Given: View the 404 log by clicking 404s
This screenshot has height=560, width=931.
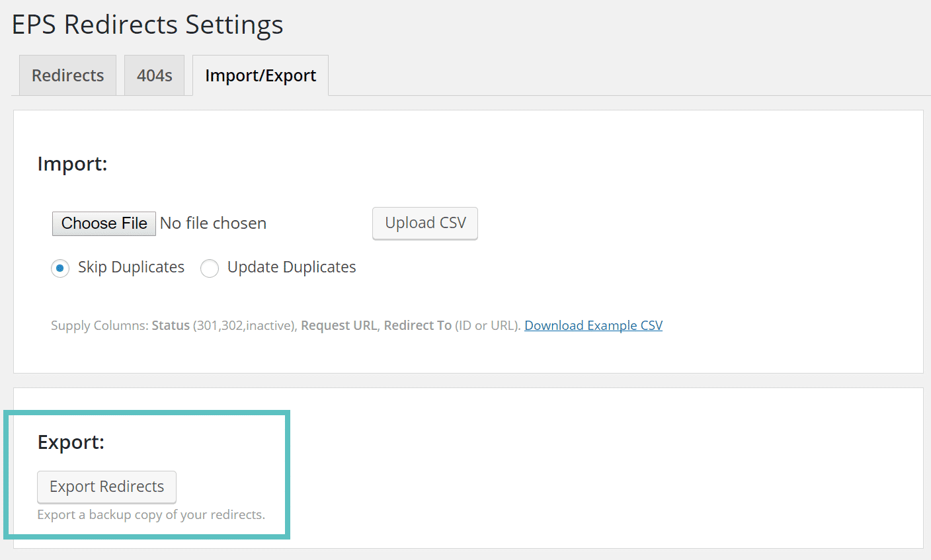Looking at the screenshot, I should (x=154, y=75).
